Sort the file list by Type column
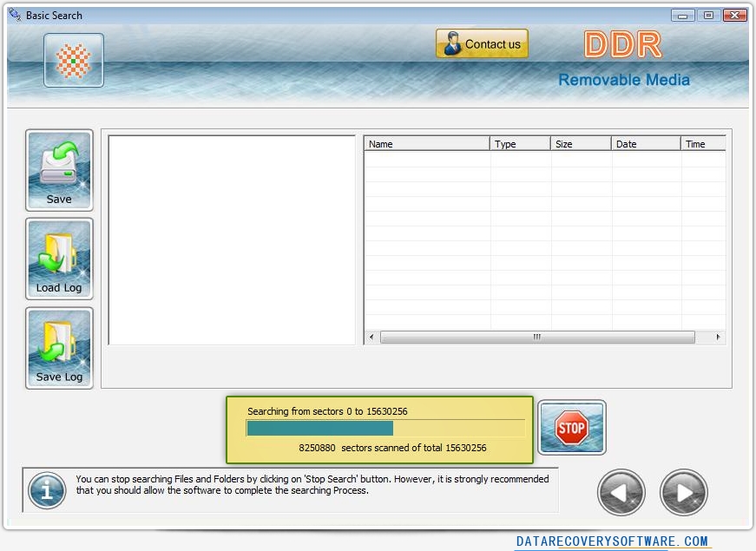The image size is (756, 551). coord(520,144)
